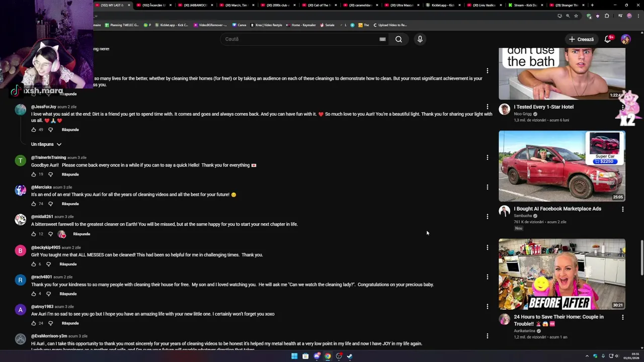Reply to the @rach4801 comment
644x362 pixels.
click(x=68, y=294)
